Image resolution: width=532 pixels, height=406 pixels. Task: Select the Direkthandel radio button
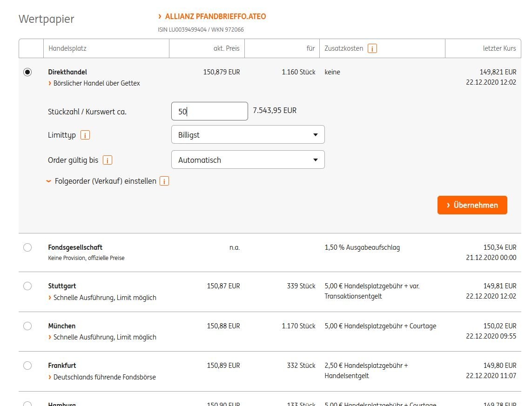coord(27,72)
